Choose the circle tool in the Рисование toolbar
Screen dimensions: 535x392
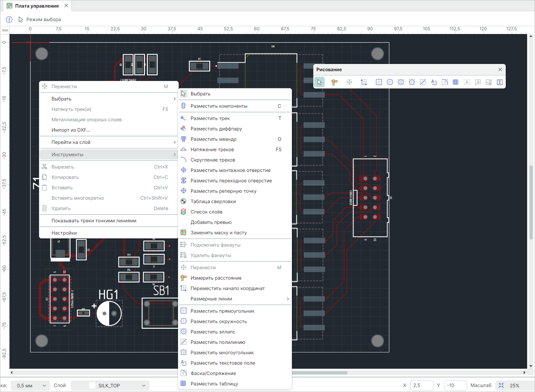(x=390, y=82)
